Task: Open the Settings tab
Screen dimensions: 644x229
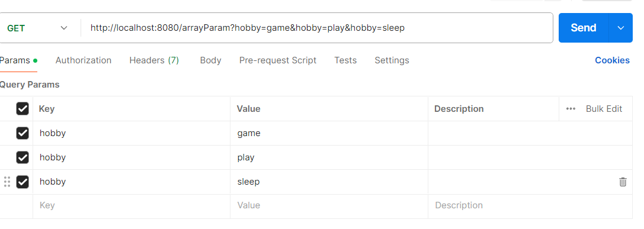Action: pos(392,60)
